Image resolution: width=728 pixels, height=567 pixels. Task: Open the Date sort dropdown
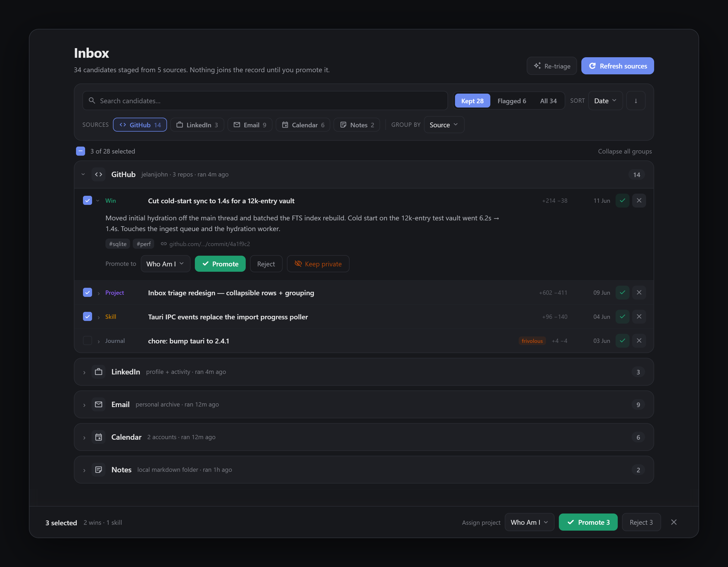tap(605, 101)
